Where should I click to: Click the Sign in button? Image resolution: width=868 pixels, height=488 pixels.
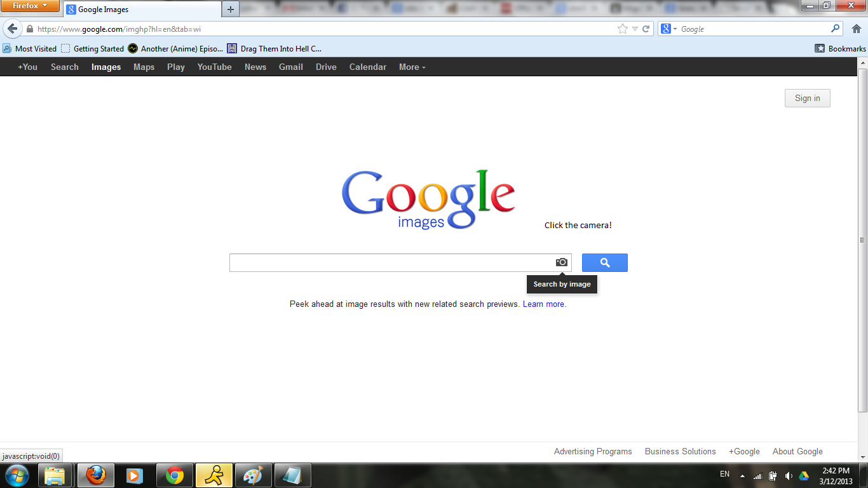click(x=807, y=98)
